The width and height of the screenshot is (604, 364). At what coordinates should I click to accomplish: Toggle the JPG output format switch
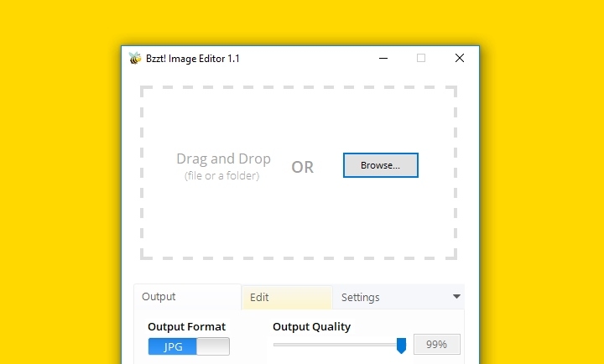pyautogui.click(x=189, y=346)
